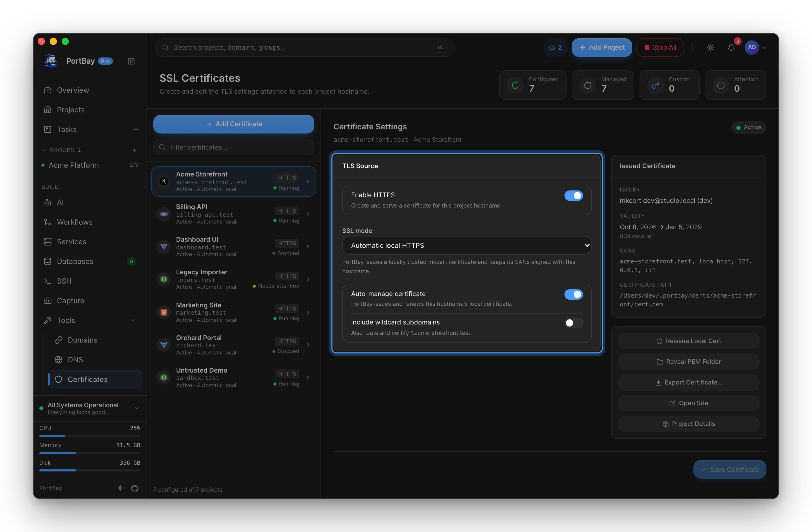Image resolution: width=812 pixels, height=532 pixels.
Task: Save the certificate settings
Action: click(730, 470)
